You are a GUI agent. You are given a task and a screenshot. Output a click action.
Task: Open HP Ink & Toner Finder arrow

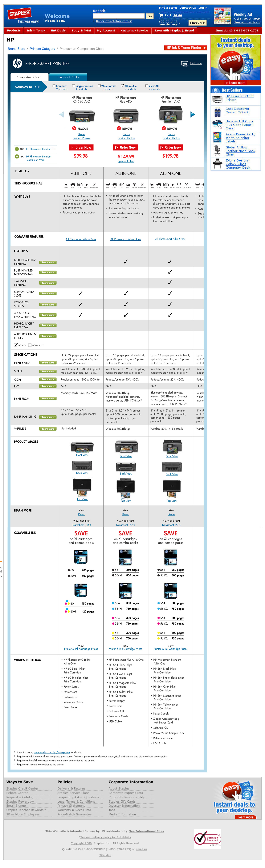pos(205,48)
